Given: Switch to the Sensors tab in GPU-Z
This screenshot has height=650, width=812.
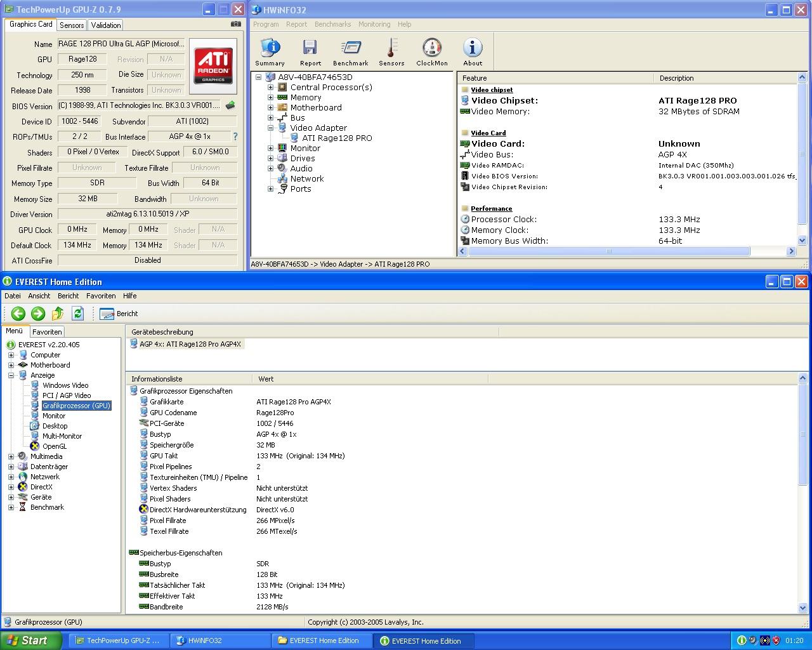Looking at the screenshot, I should tap(72, 25).
